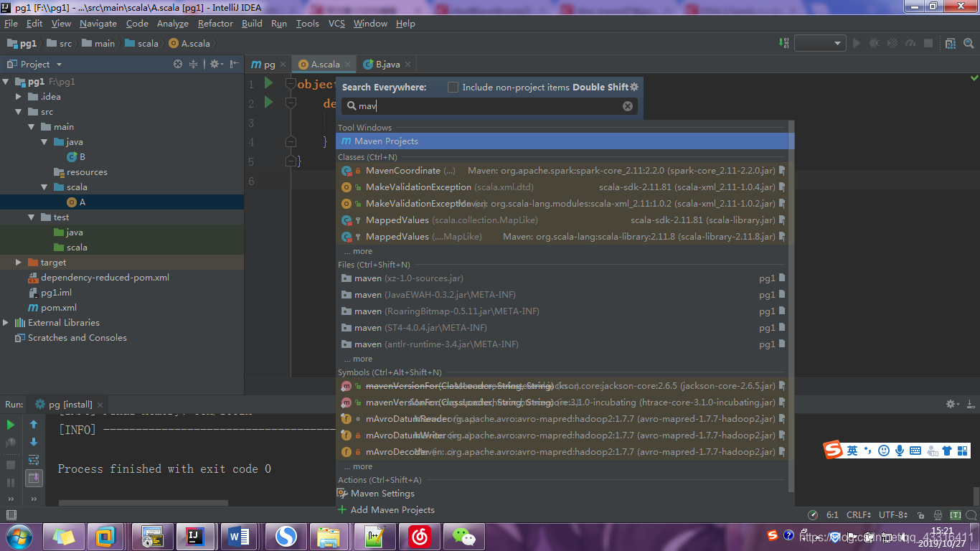Hide the Project tool window
Image resolution: width=980 pixels, height=551 pixels.
234,64
